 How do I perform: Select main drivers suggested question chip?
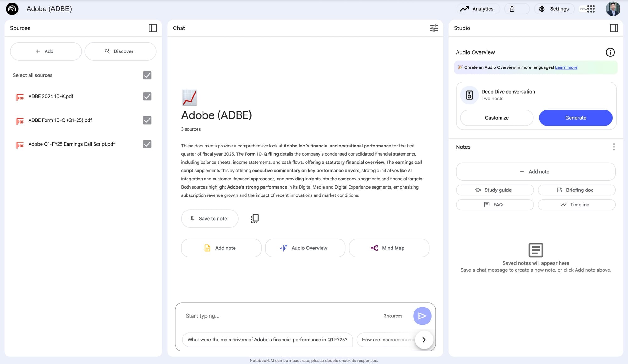tap(268, 340)
